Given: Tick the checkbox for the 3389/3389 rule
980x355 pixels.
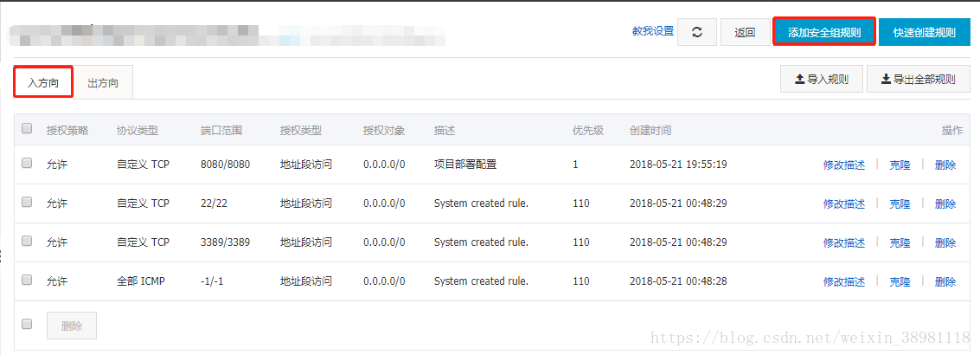Looking at the screenshot, I should click(x=27, y=241).
